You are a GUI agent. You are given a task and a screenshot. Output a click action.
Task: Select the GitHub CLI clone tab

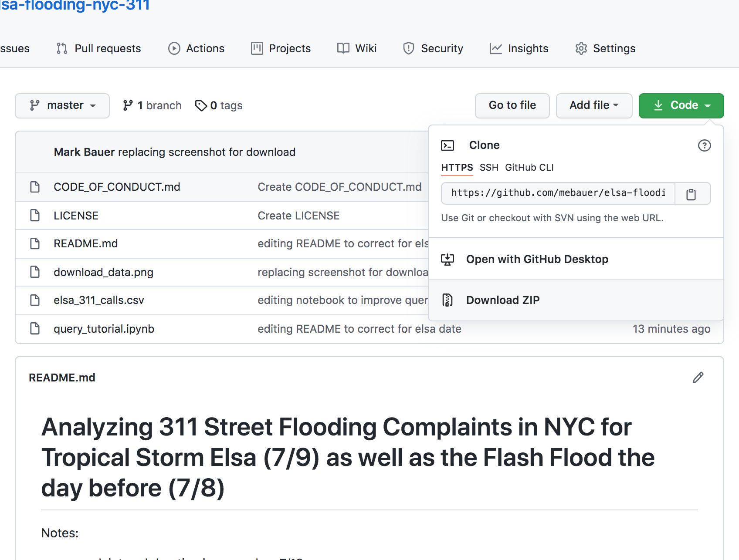529,168
